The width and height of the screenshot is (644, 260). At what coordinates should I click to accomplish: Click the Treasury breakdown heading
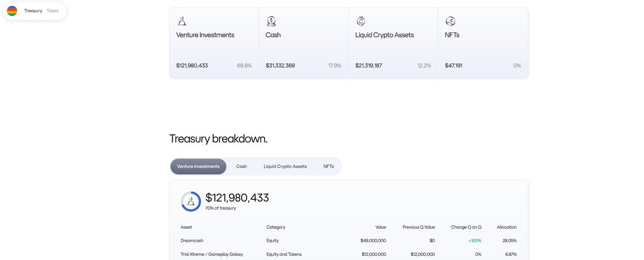(x=218, y=138)
